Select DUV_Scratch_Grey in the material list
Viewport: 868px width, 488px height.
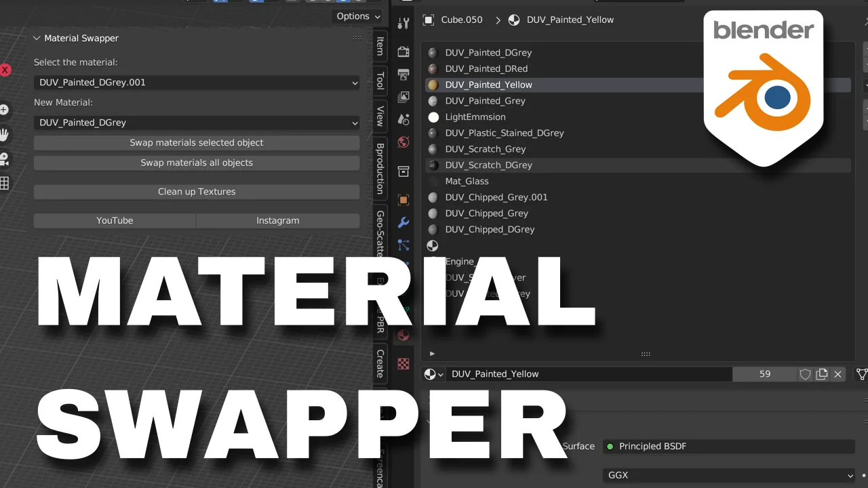point(486,149)
